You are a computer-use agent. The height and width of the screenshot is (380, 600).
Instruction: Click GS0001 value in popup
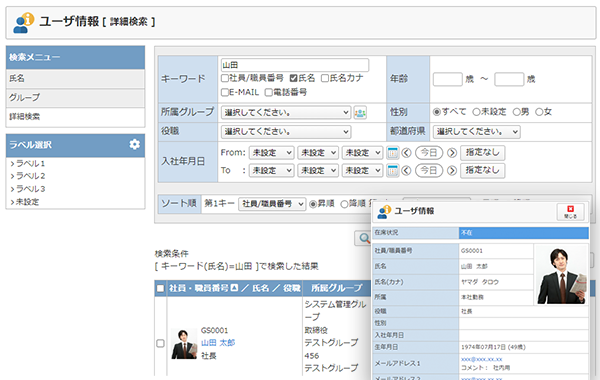click(472, 251)
